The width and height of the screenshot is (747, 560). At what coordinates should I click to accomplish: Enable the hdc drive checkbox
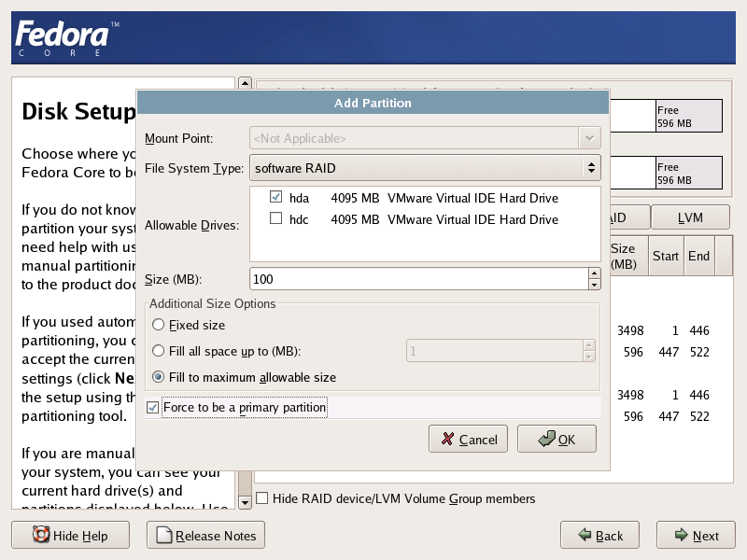[x=275, y=218]
